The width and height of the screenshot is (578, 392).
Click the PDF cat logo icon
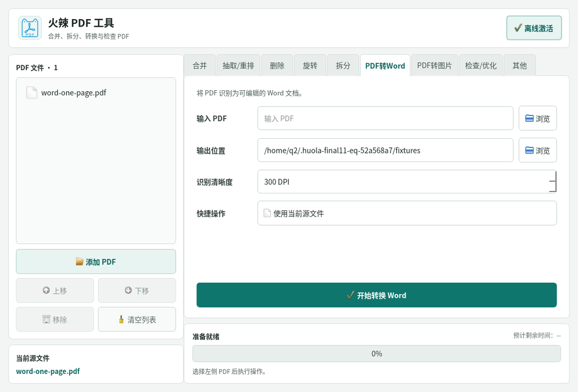coord(30,28)
